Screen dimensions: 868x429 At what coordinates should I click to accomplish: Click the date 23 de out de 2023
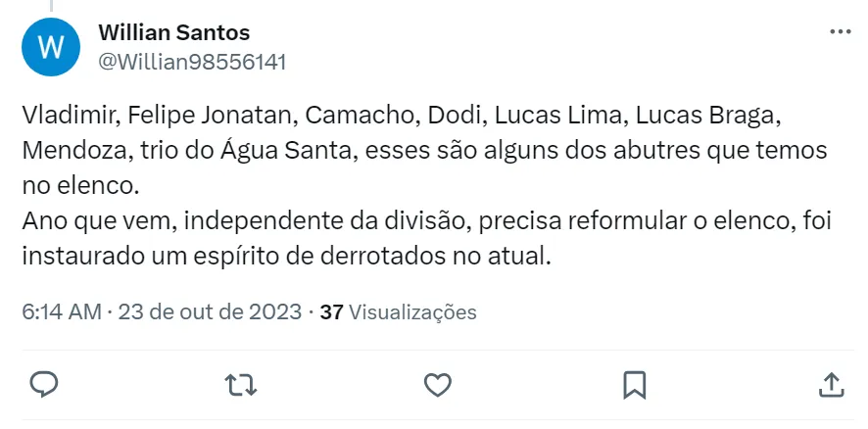(210, 312)
